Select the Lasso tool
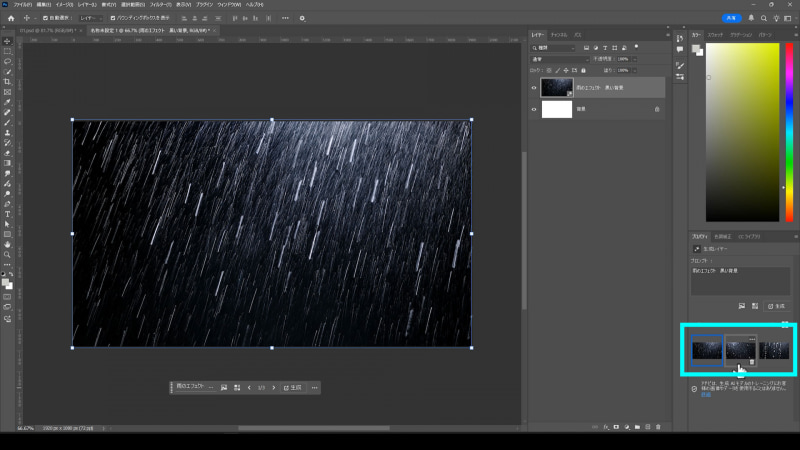800x450 pixels. 7,61
